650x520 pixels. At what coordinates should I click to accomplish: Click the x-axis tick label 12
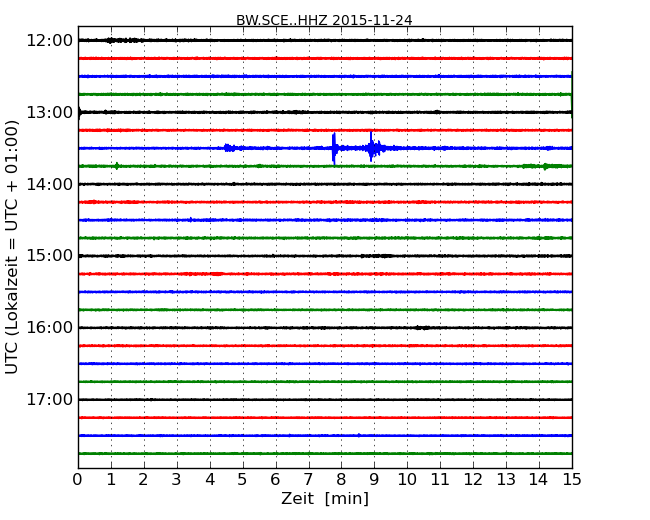click(x=472, y=479)
